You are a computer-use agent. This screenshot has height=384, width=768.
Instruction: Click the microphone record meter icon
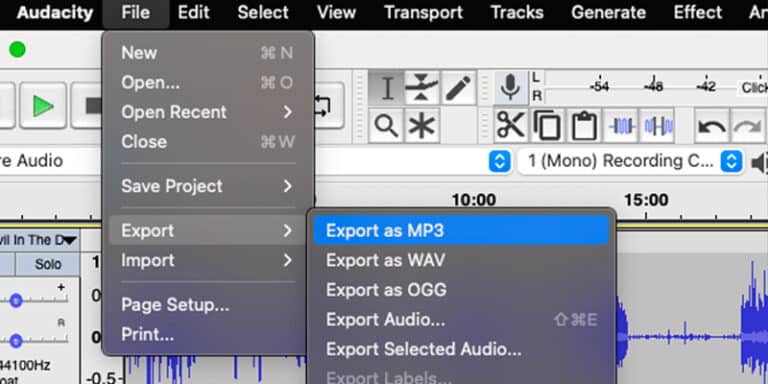click(x=510, y=88)
